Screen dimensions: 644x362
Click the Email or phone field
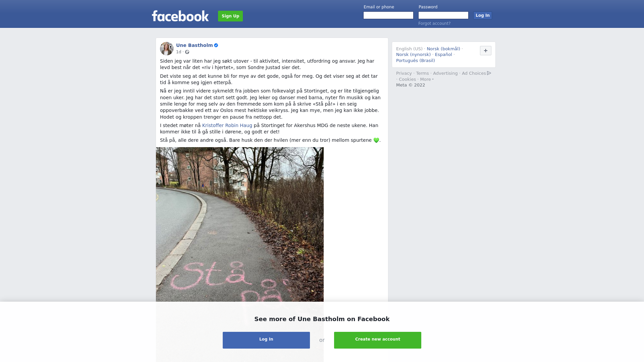coord(388,15)
